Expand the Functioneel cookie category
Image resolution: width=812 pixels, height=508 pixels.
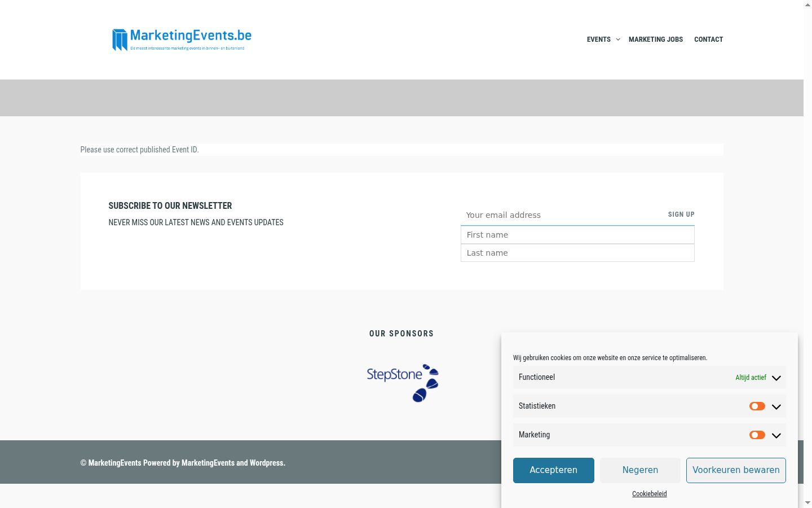[x=776, y=378]
